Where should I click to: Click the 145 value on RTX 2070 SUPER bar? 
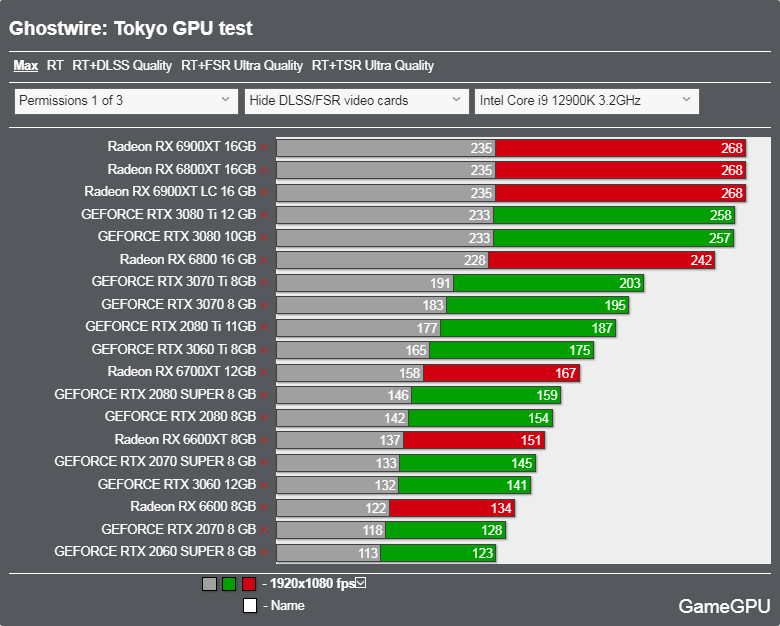[x=522, y=463]
